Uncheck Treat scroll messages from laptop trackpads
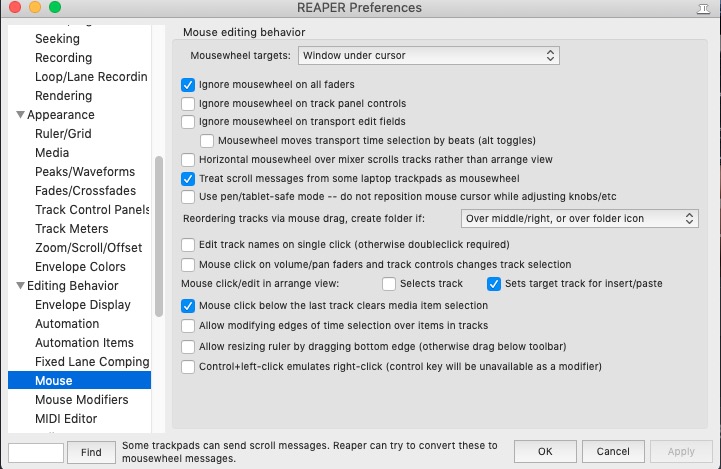The image size is (721, 469). (188, 178)
